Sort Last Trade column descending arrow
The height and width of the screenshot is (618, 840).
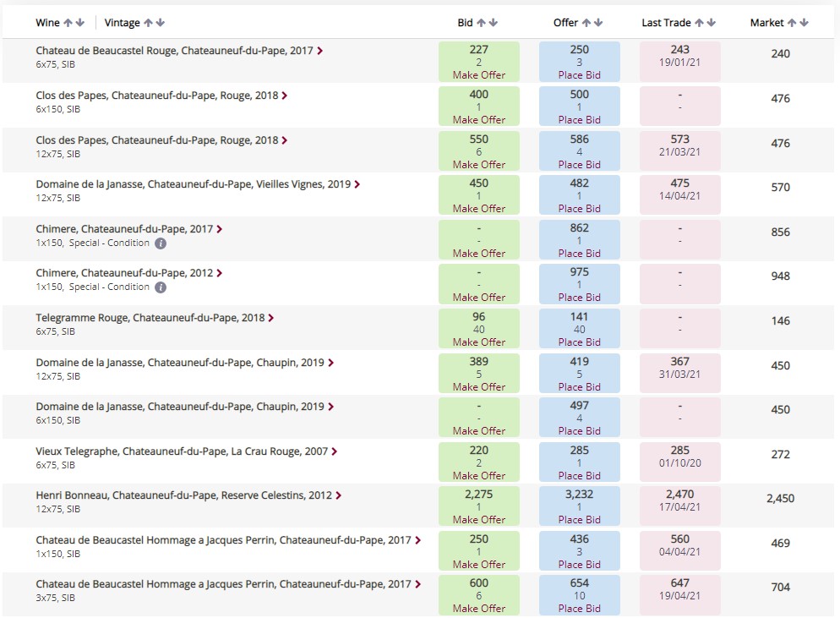712,23
